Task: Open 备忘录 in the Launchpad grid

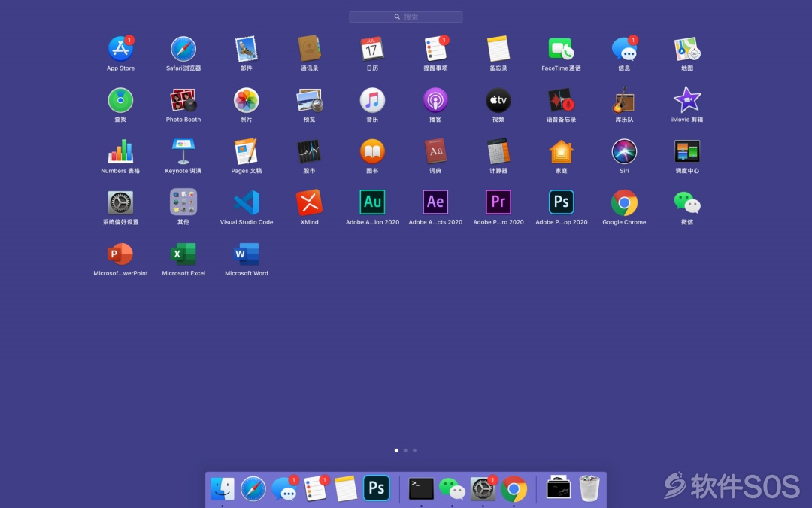Action: (x=498, y=49)
